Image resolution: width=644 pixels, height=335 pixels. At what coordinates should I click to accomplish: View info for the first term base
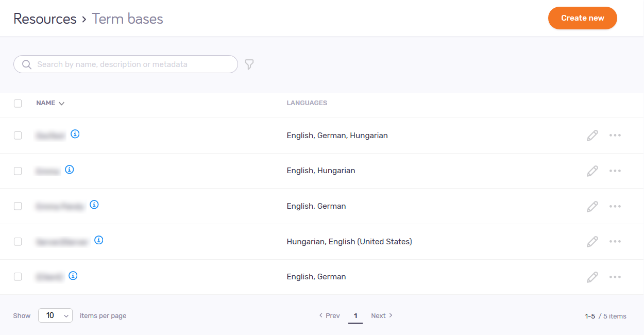tap(75, 135)
